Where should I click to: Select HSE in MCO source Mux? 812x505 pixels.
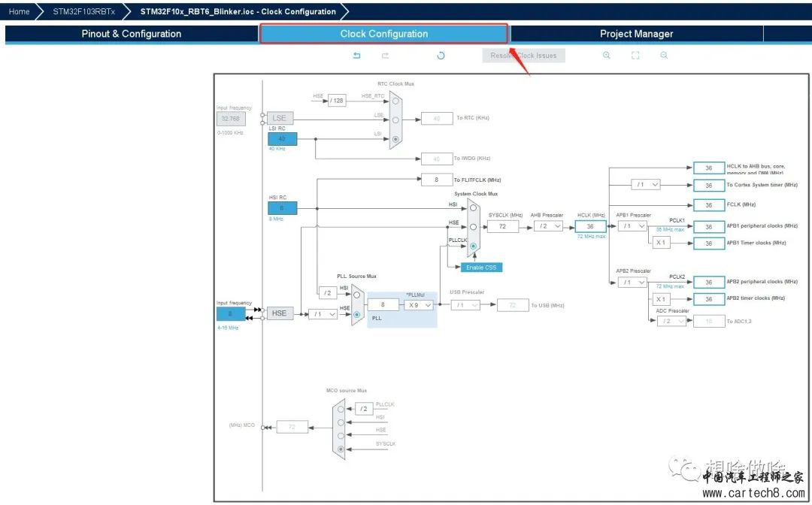tap(341, 436)
